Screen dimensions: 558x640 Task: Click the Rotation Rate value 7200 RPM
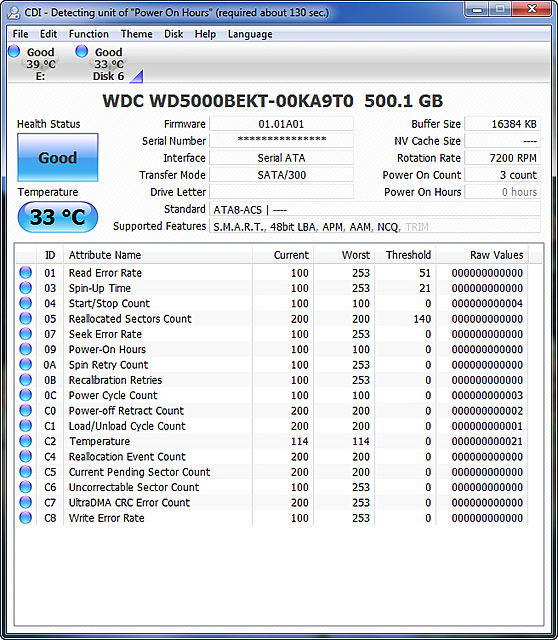tap(502, 158)
